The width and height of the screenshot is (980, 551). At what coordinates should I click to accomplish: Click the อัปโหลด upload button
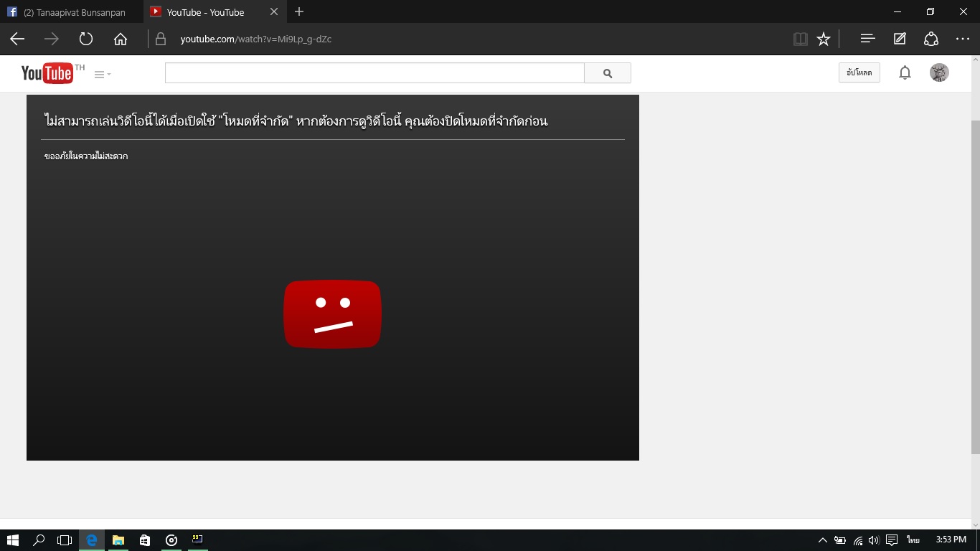pos(859,72)
